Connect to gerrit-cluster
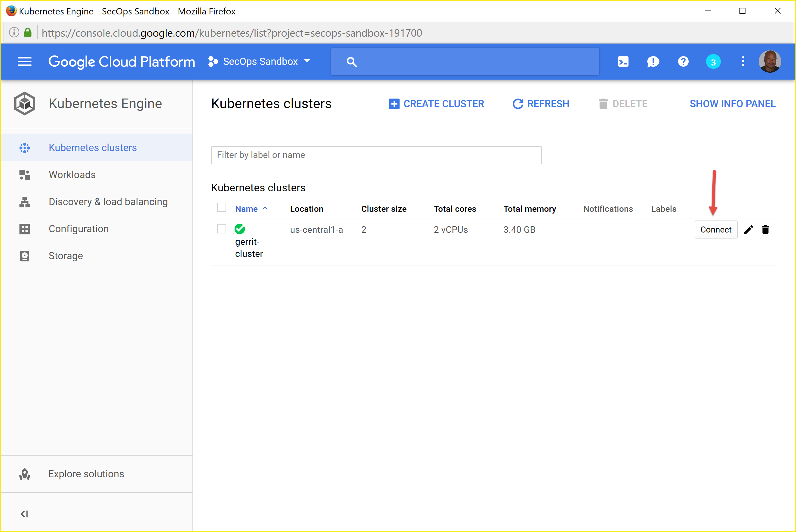Screen dimensions: 796x532 [x=716, y=230]
